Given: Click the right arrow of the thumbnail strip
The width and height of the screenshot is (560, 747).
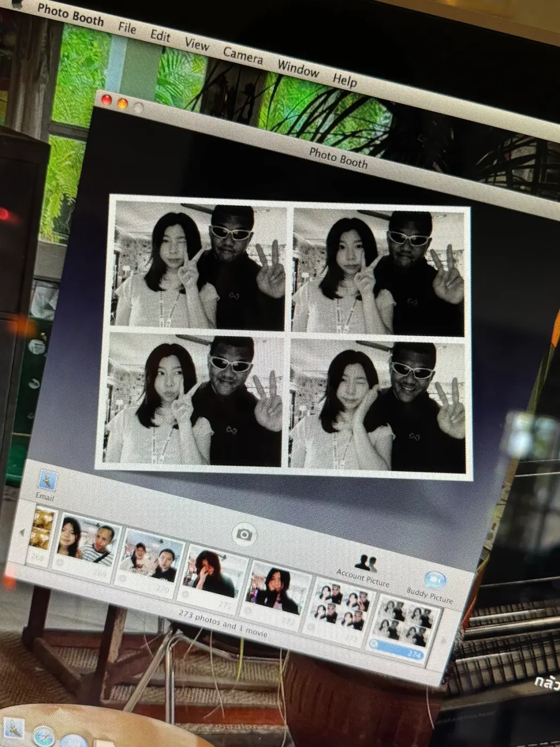Looking at the screenshot, I should tap(443, 641).
